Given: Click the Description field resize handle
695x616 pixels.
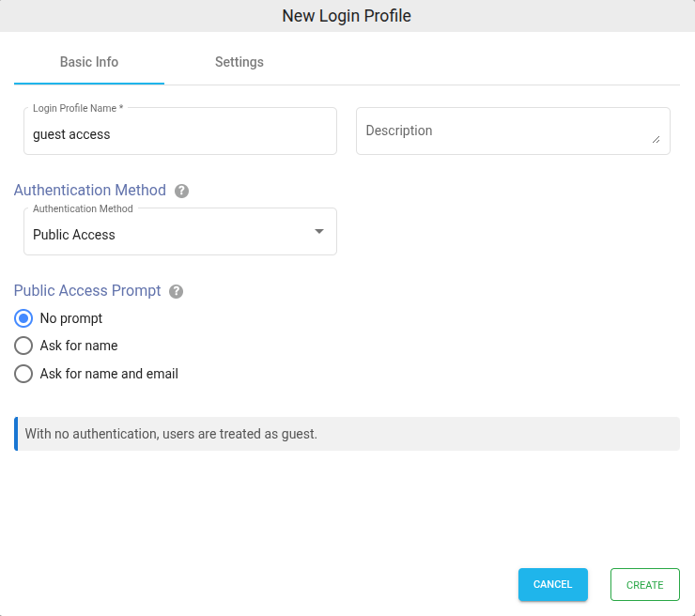Looking at the screenshot, I should [x=656, y=139].
